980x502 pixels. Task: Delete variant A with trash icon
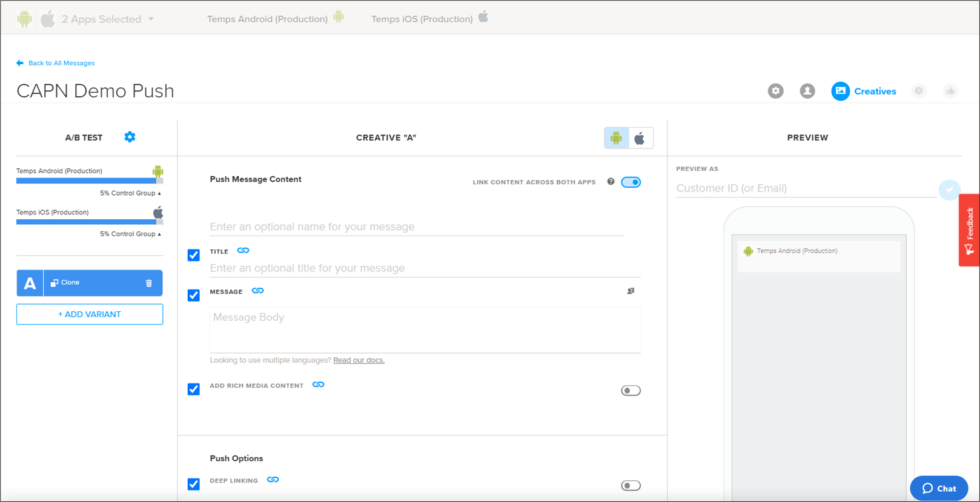tap(149, 283)
